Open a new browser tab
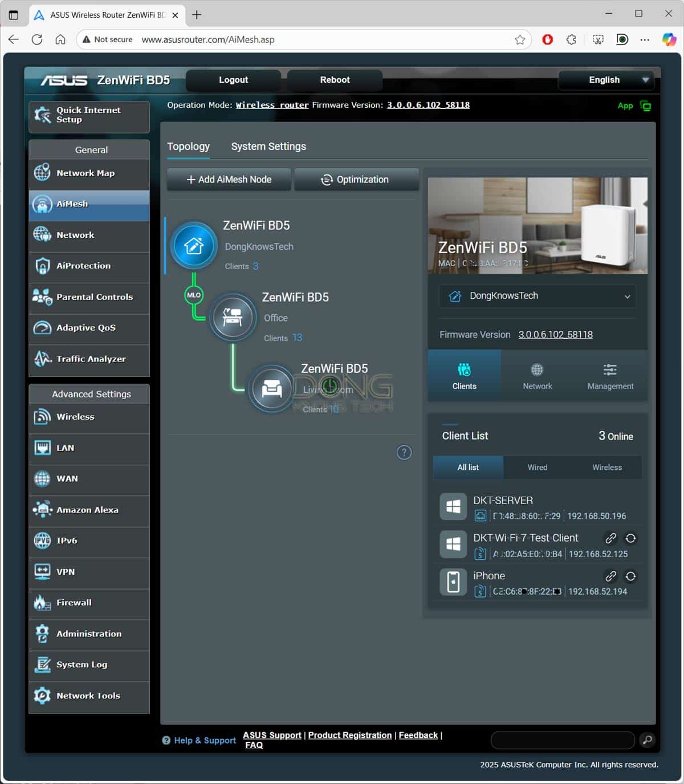 coord(197,15)
